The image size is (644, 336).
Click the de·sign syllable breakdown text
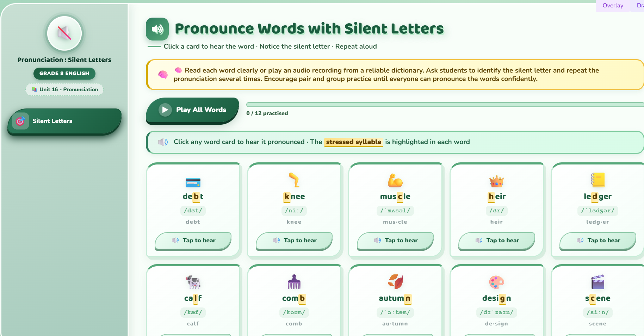(x=496, y=324)
